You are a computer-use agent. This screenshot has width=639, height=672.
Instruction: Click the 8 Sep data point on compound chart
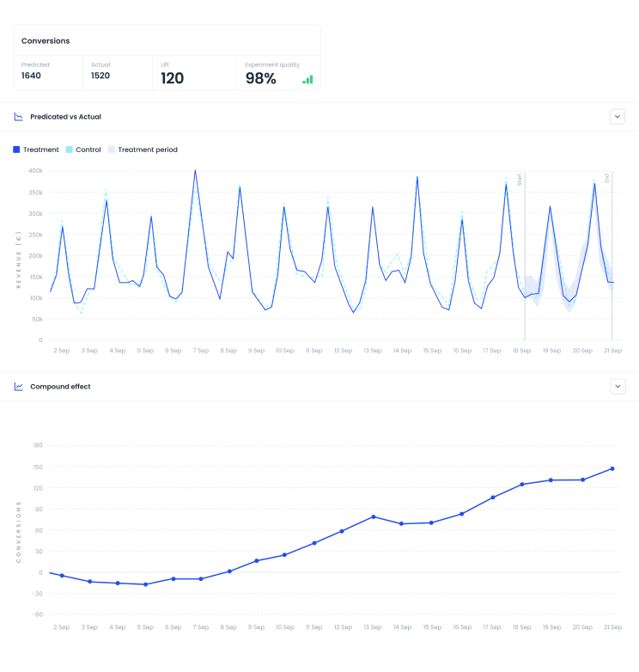[229, 571]
